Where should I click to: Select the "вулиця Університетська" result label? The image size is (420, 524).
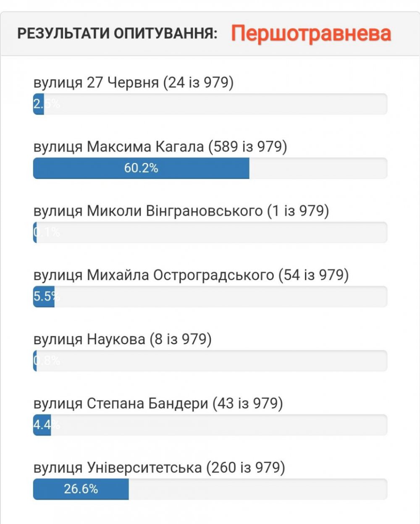click(159, 467)
